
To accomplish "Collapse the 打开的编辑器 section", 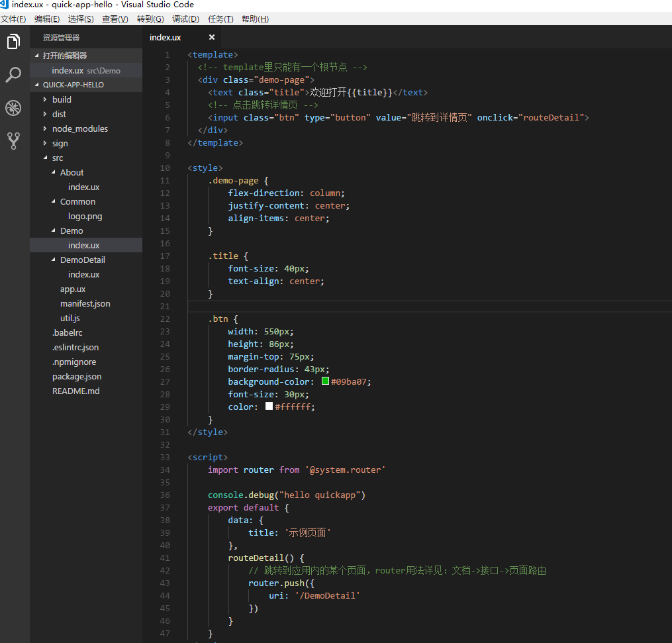I will coord(85,56).
